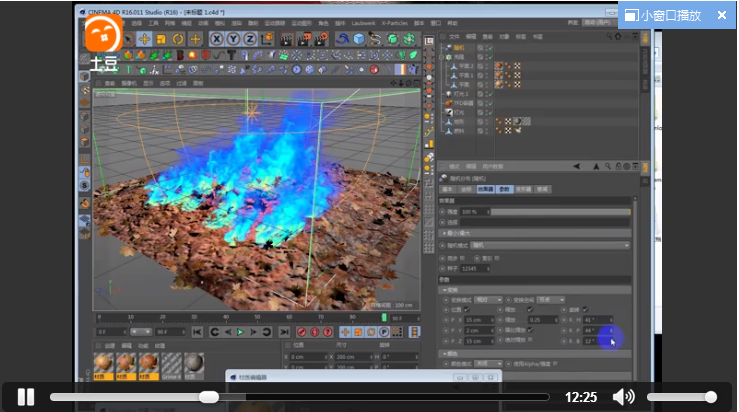
Task: Toggle the Y axis lock icon
Action: click(233, 39)
